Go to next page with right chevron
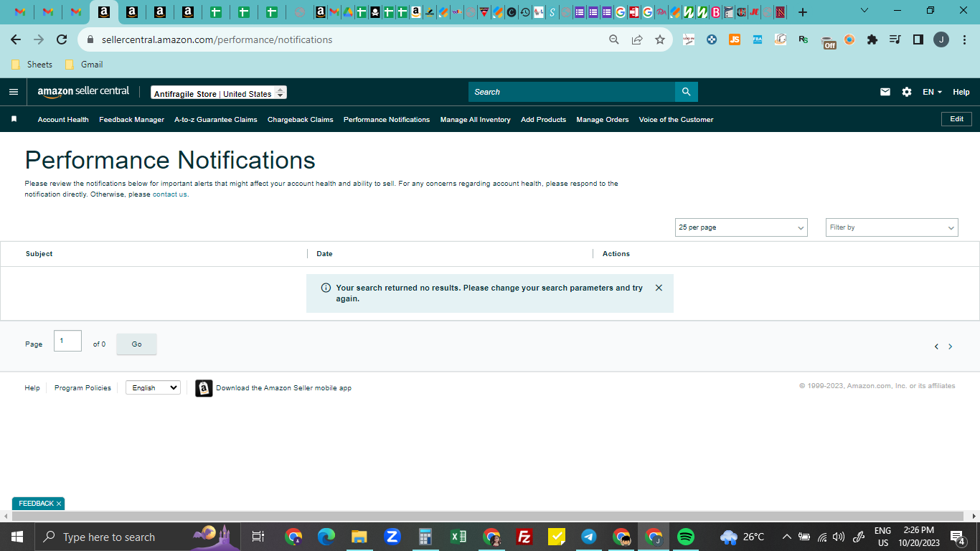This screenshot has width=980, height=551. [951, 347]
